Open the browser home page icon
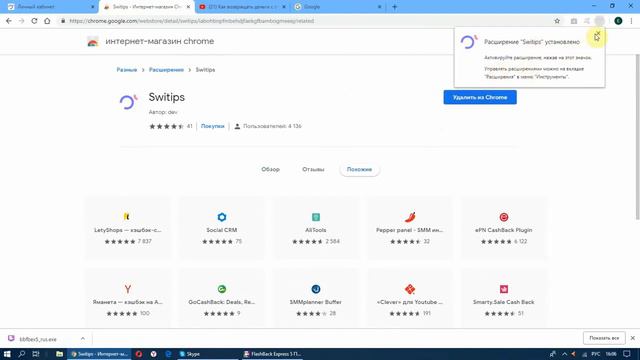The image size is (640, 360). 47,21
